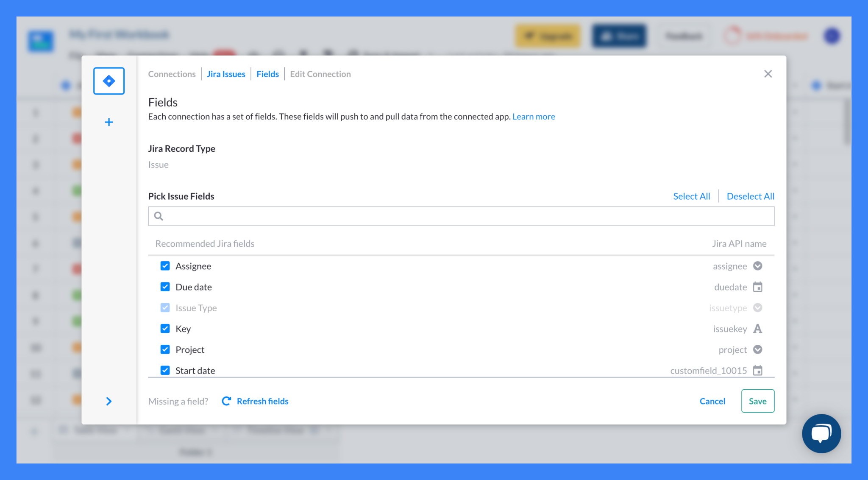Click blurred yellow Upgrade button in background
The width and height of the screenshot is (868, 480).
(x=548, y=36)
